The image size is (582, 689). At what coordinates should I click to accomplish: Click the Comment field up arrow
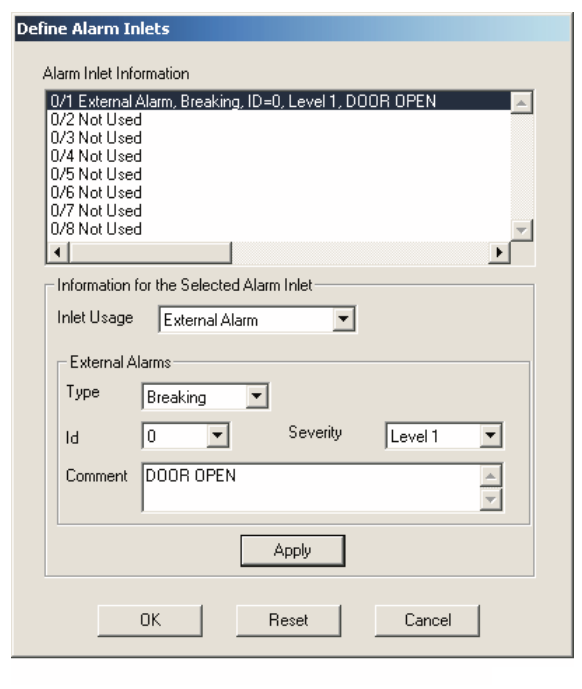click(491, 476)
